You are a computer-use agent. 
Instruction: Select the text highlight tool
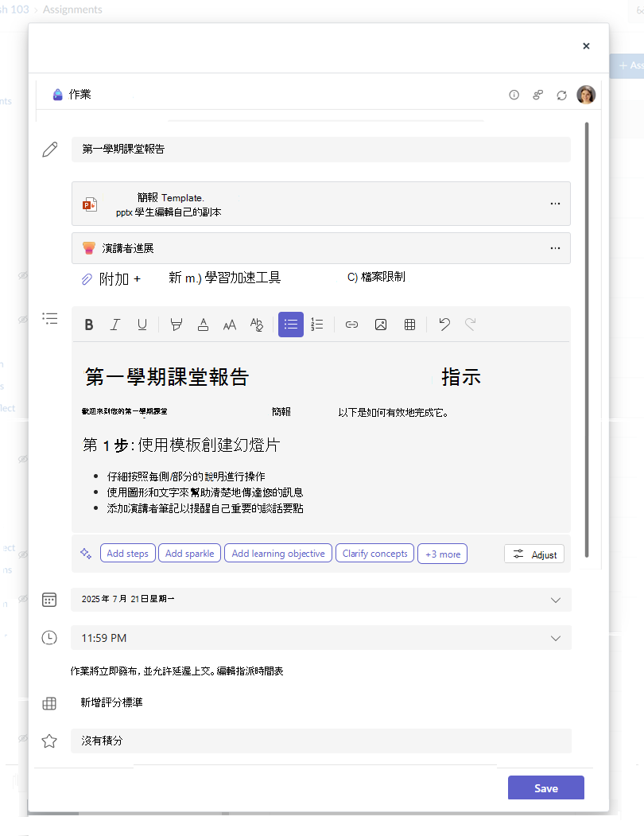point(176,325)
